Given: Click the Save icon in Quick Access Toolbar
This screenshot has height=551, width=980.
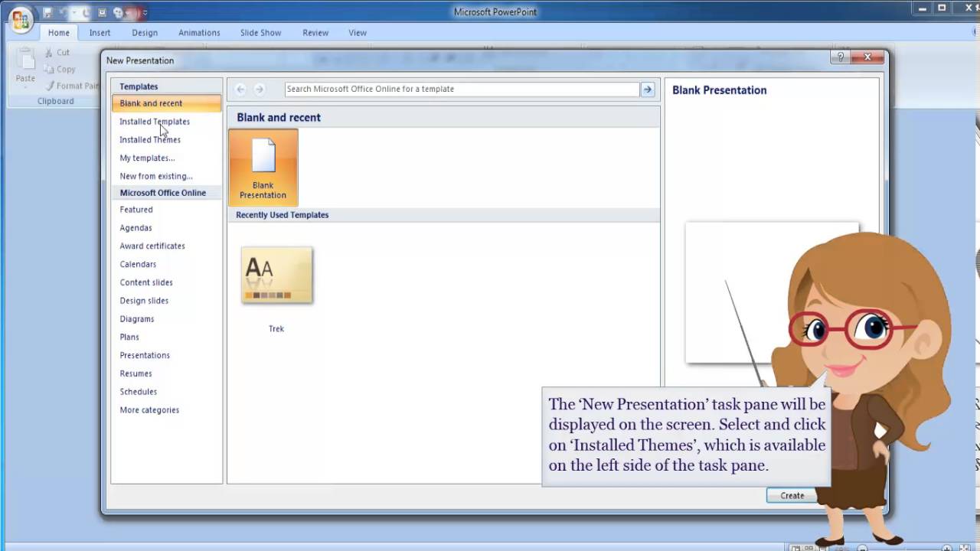Looking at the screenshot, I should tap(47, 12).
